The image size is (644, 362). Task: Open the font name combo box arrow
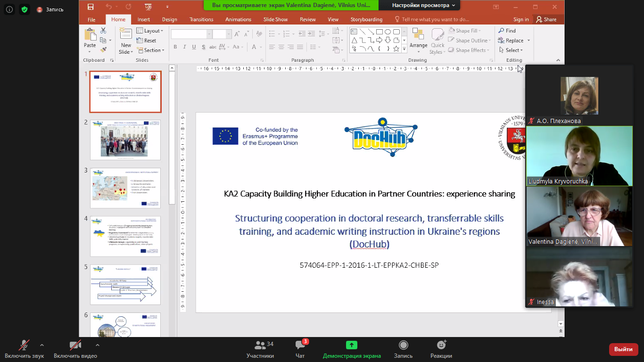209,34
